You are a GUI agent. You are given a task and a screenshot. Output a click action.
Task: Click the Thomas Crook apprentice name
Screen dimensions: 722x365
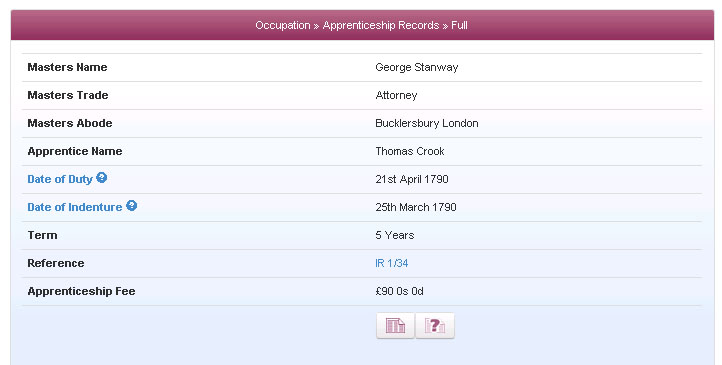point(410,151)
